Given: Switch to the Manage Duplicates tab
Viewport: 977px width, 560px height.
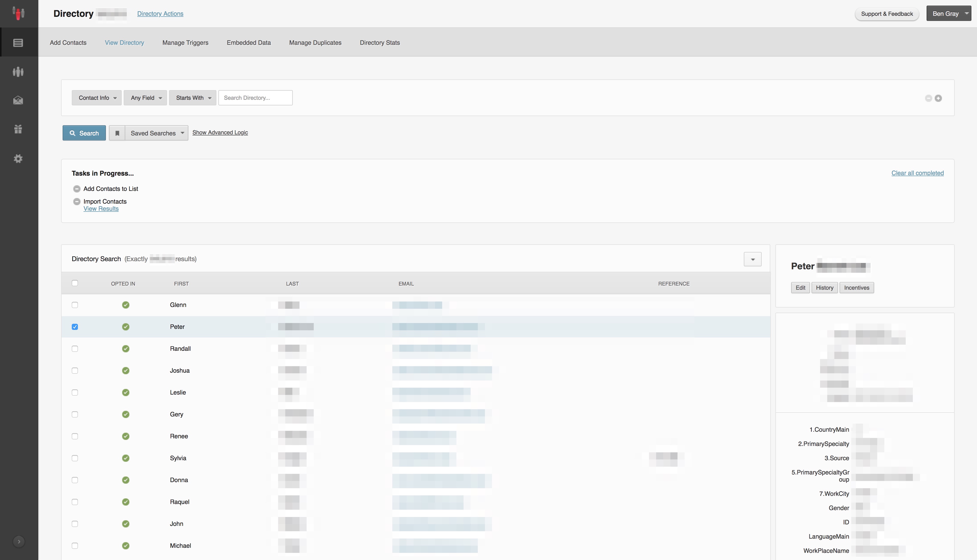Looking at the screenshot, I should [x=315, y=43].
